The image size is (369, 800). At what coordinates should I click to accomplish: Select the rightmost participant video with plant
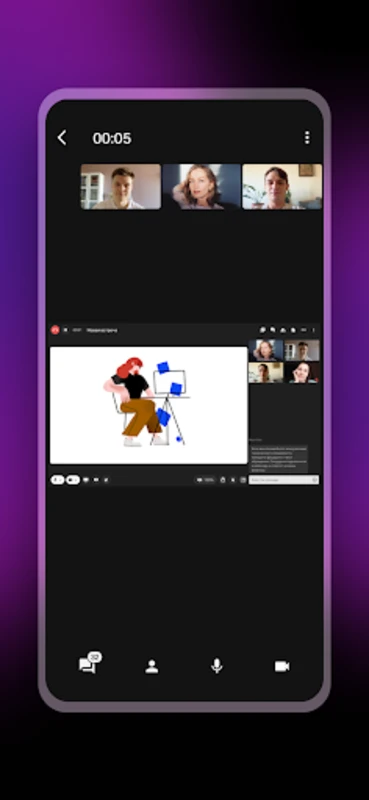(x=282, y=187)
